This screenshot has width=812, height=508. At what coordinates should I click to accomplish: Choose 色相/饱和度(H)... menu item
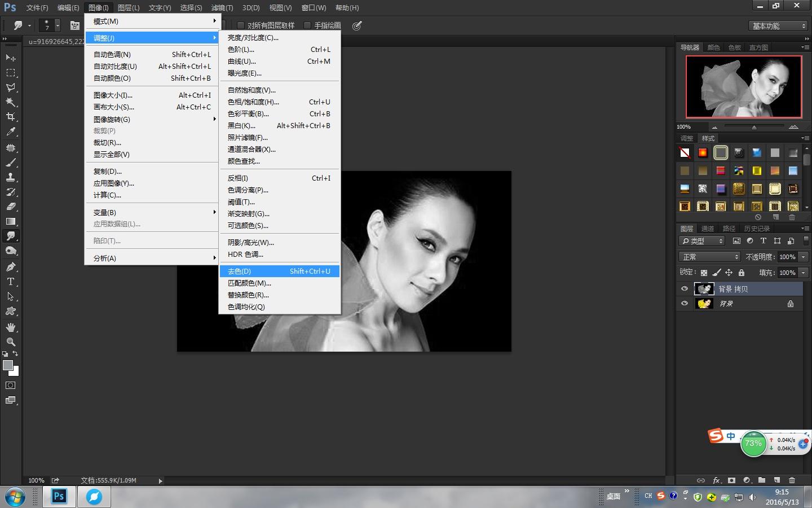[279, 102]
